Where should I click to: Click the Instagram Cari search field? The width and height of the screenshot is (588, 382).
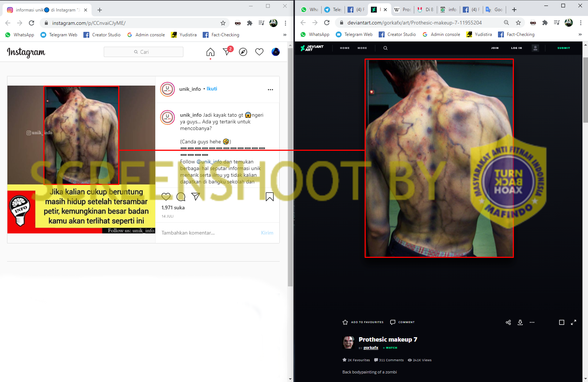[x=143, y=52]
